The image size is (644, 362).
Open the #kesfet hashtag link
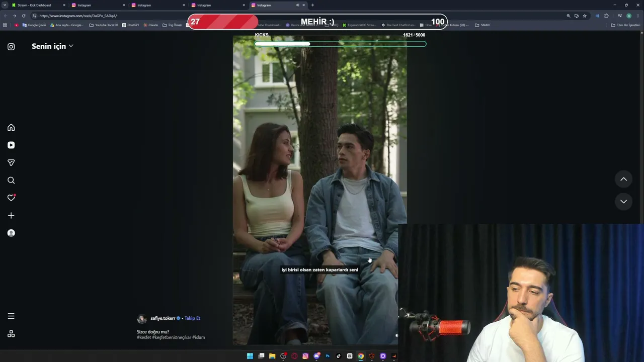coord(144,337)
